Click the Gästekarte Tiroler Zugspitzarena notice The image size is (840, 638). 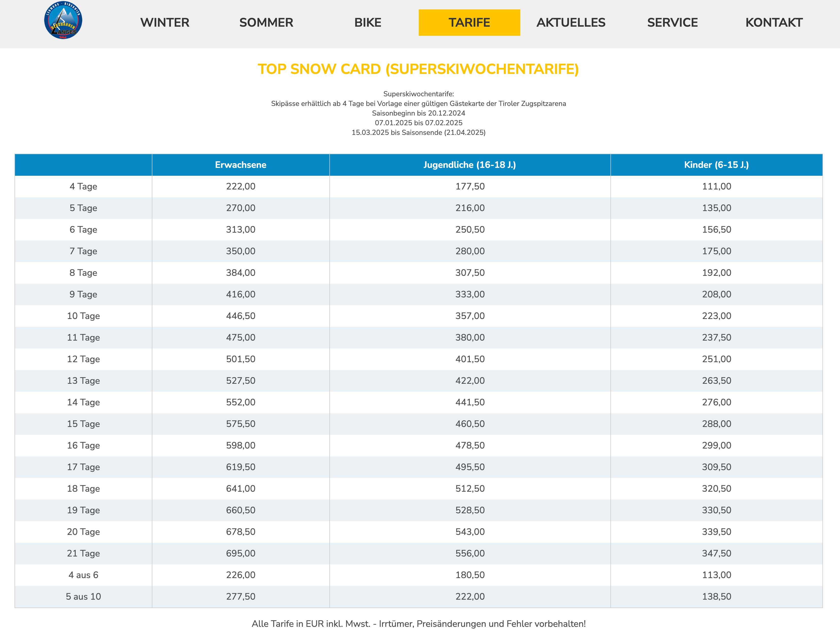pos(418,104)
